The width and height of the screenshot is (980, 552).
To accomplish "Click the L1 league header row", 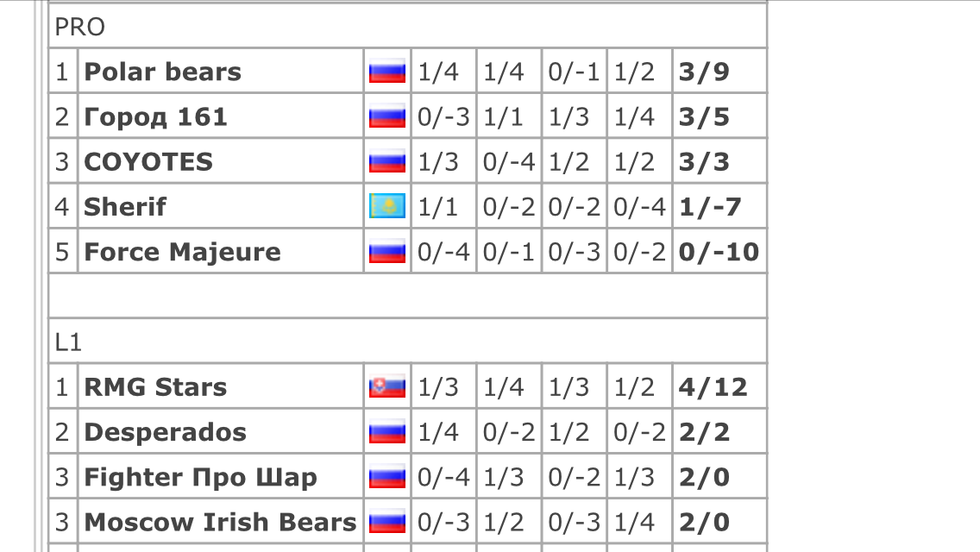I will (x=407, y=342).
